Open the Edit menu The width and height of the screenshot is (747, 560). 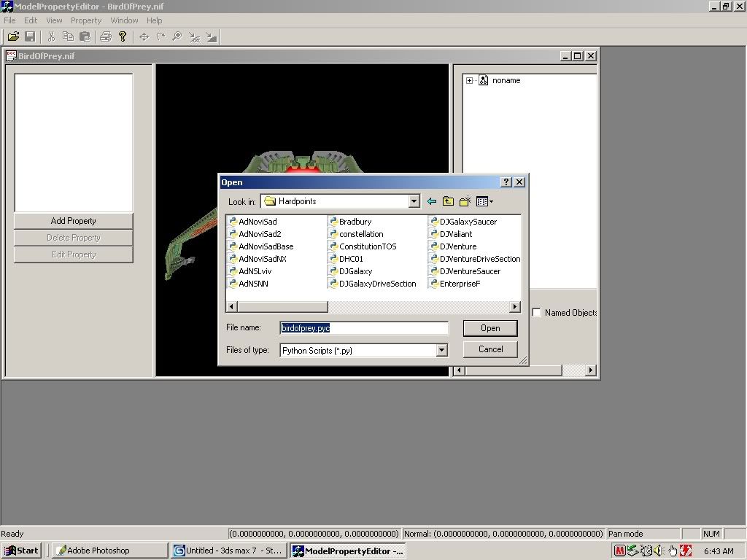(31, 20)
